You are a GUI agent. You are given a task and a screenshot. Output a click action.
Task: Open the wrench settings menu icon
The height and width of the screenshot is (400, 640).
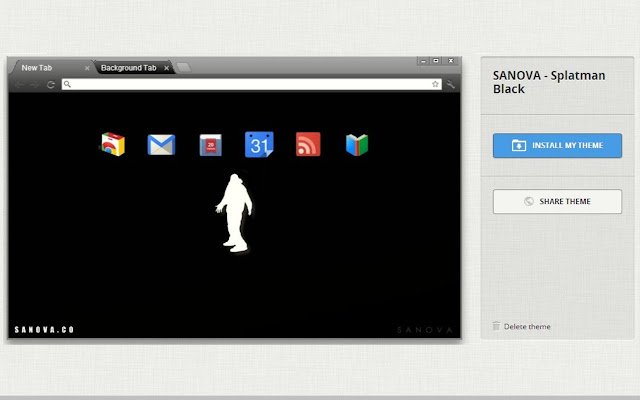pyautogui.click(x=451, y=84)
